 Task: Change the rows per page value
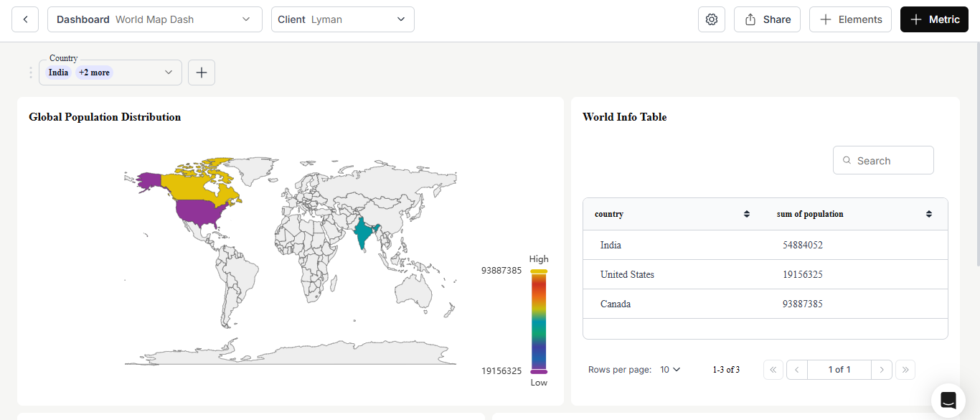(670, 370)
